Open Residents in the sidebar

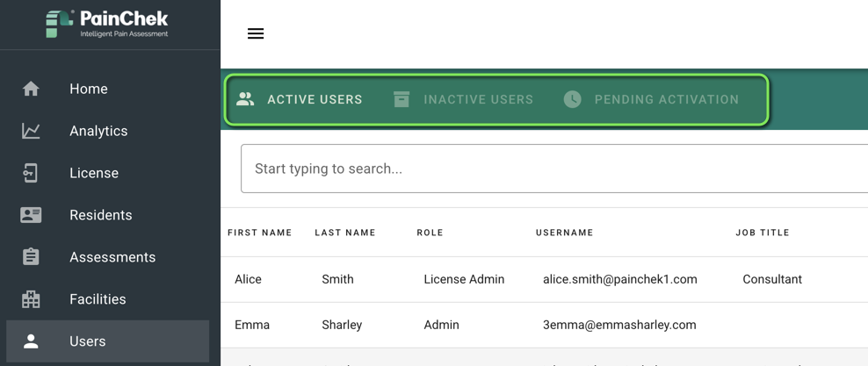108,215
